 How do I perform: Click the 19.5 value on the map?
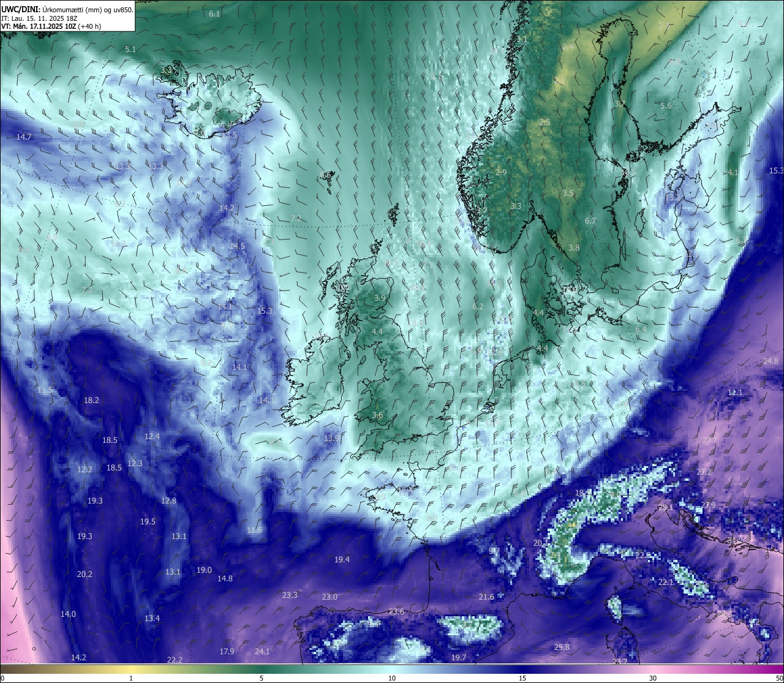(148, 521)
